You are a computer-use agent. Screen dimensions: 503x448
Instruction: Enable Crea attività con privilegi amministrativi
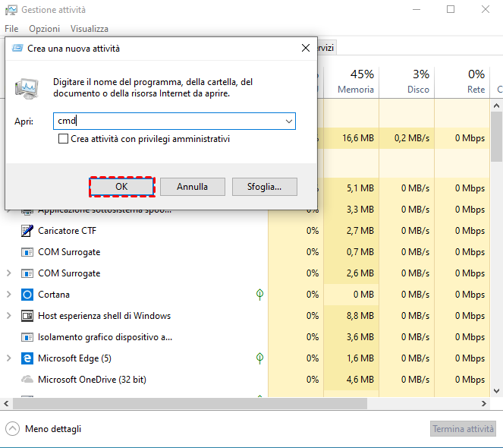pos(64,140)
